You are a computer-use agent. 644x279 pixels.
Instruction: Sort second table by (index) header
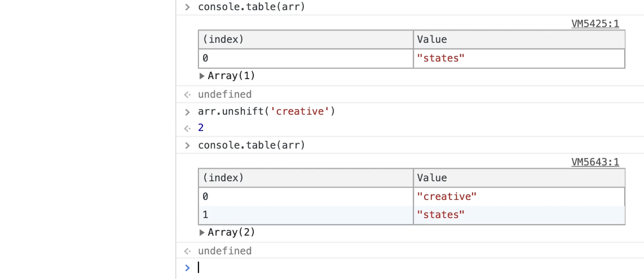click(x=306, y=178)
